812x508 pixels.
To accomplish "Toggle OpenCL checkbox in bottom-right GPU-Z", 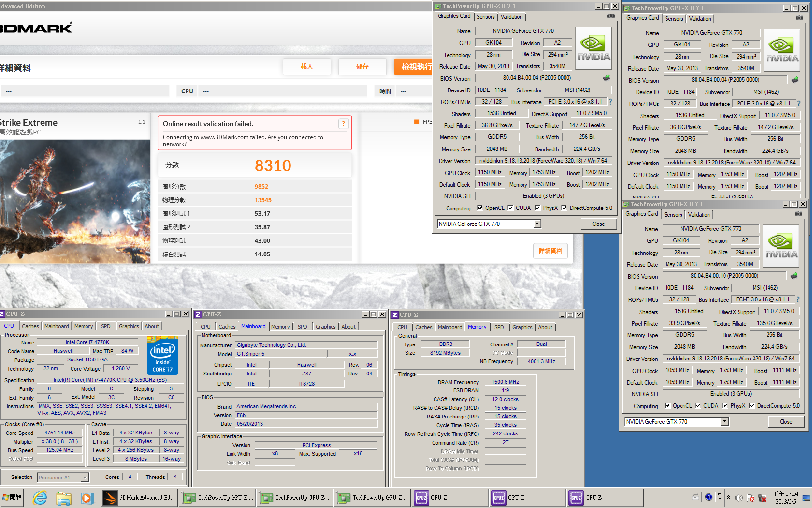I will tap(667, 406).
